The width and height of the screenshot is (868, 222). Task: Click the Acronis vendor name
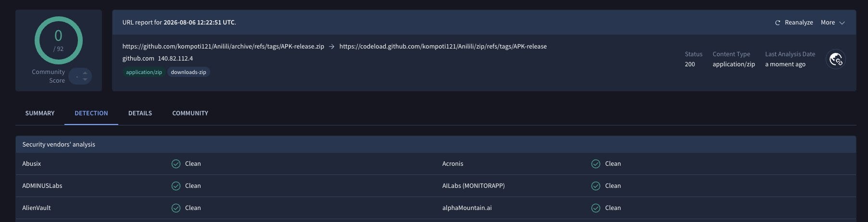click(x=453, y=164)
